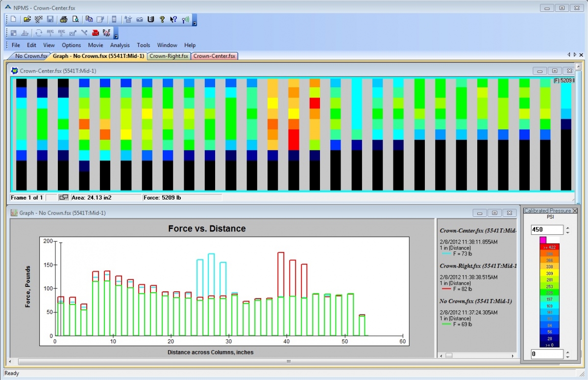Image resolution: width=588 pixels, height=380 pixels.
Task: Click the red snapshot icon in second toolbar
Action: (x=95, y=33)
